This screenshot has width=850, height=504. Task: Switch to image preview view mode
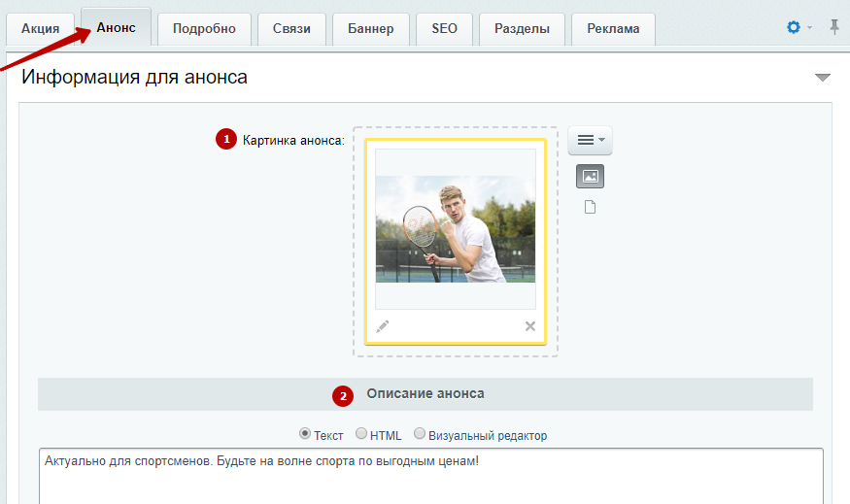[x=591, y=176]
